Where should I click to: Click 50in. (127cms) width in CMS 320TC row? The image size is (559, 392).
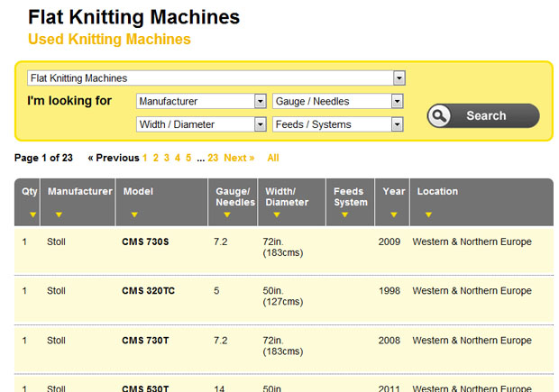point(283,296)
